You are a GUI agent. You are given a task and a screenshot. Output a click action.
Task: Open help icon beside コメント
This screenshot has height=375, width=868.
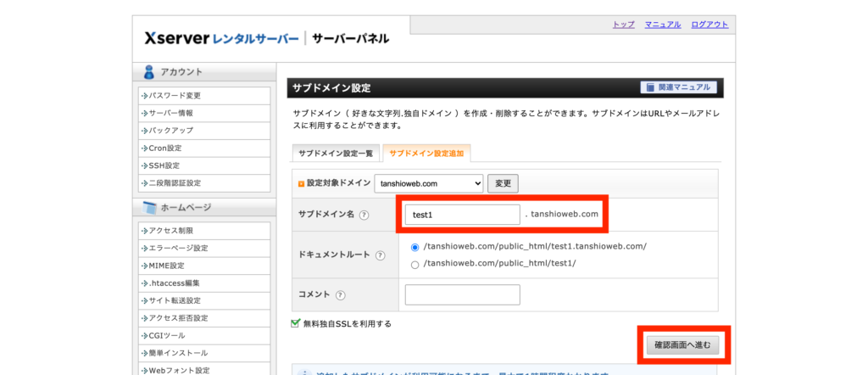click(x=341, y=295)
